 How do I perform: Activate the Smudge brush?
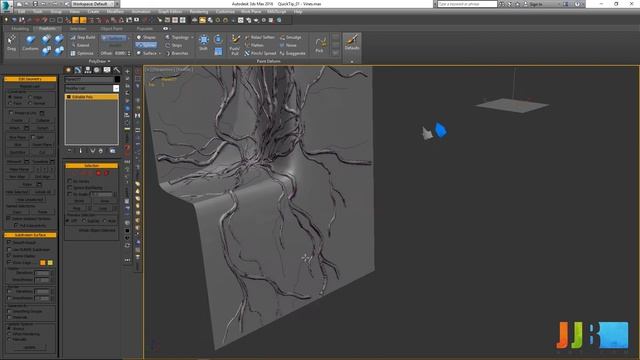tap(291, 37)
